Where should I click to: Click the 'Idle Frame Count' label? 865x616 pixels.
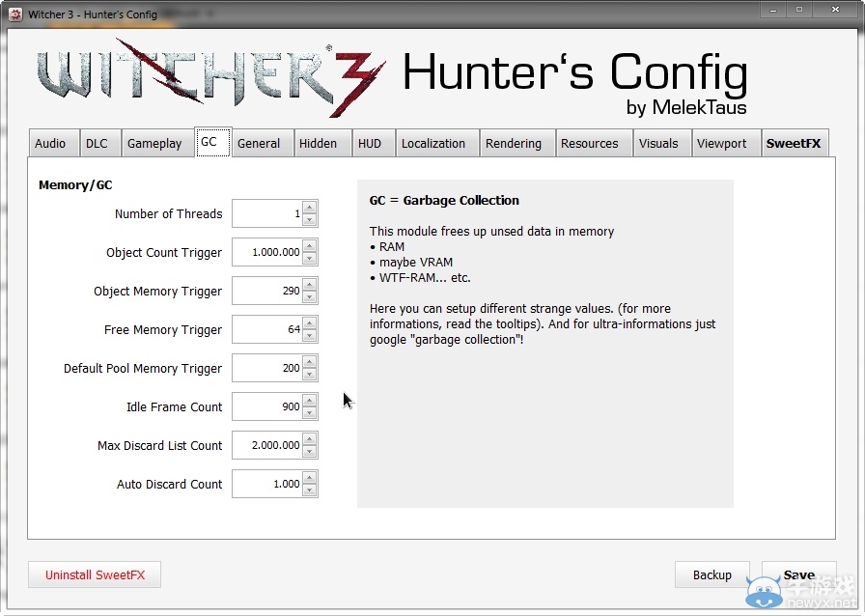174,406
